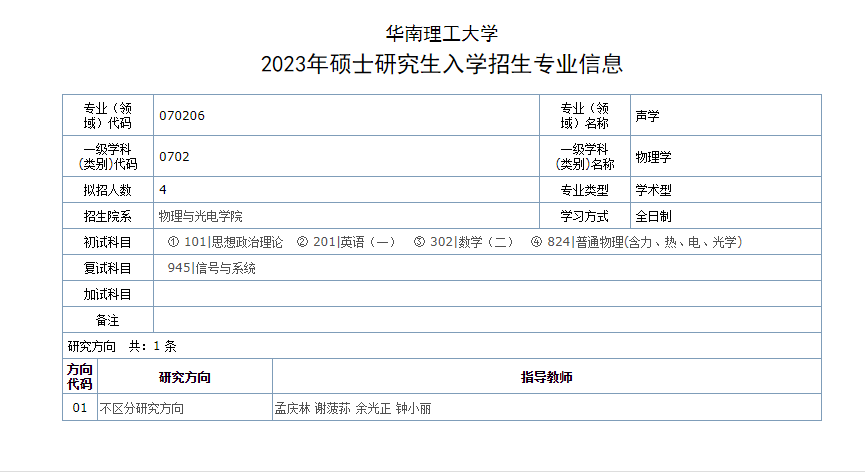Click the 专业(领域)代码 label cell

[x=108, y=115]
